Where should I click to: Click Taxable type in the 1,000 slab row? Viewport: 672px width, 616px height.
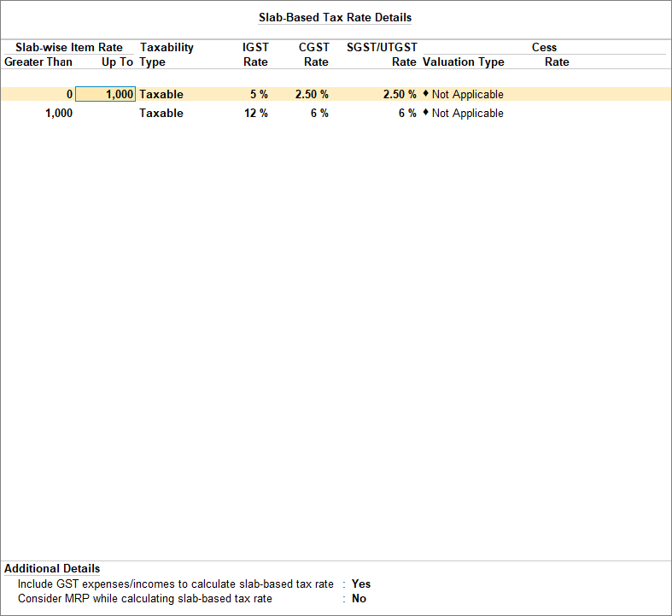tap(161, 113)
